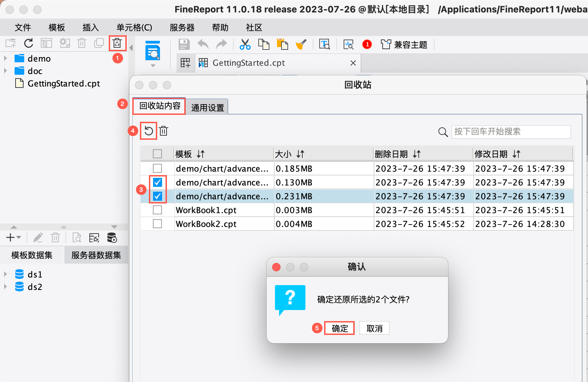Switch to the 通用设置 tab
588x382 pixels.
tap(207, 108)
